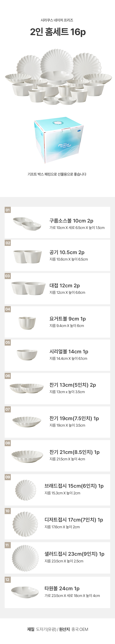Click the 디저트접시 17cm(7인치) 1p title
The width and height of the screenshot is (115, 644).
(x=74, y=520)
